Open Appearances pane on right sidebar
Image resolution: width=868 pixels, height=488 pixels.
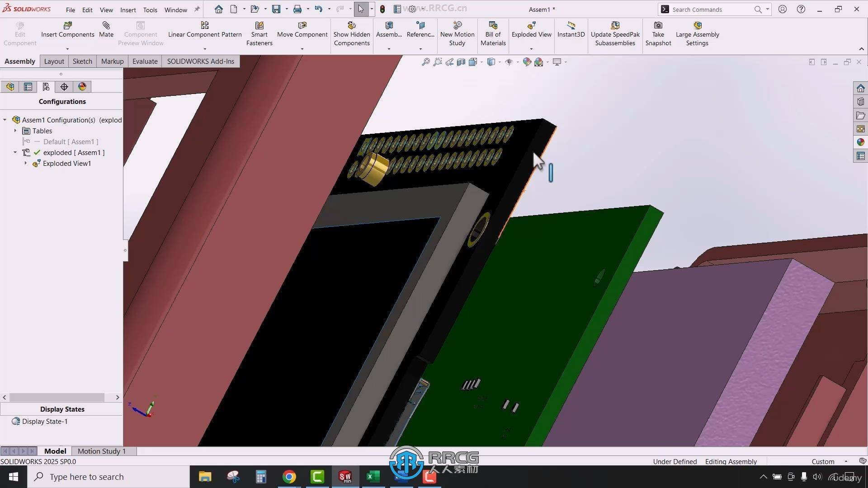tap(860, 142)
